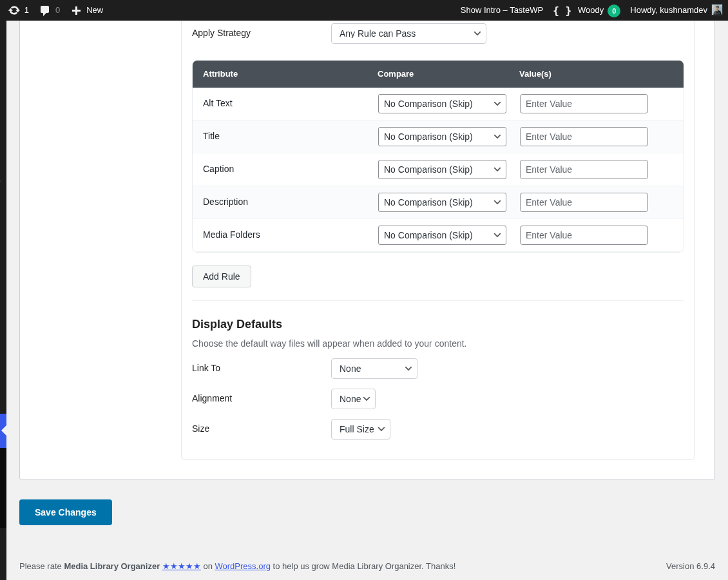Open the Alt Text comparison dropdown
The image size is (728, 580).
[442, 104]
